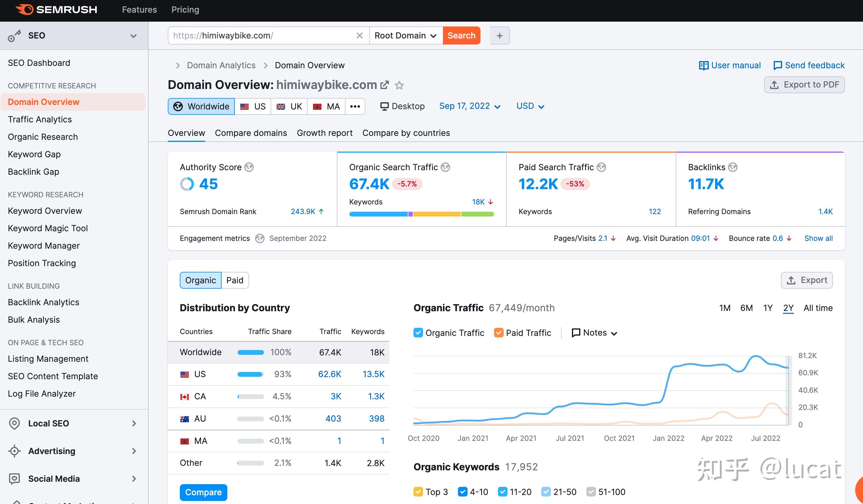Image resolution: width=863 pixels, height=504 pixels.
Task: Open the Root Domain dropdown
Action: pos(405,35)
